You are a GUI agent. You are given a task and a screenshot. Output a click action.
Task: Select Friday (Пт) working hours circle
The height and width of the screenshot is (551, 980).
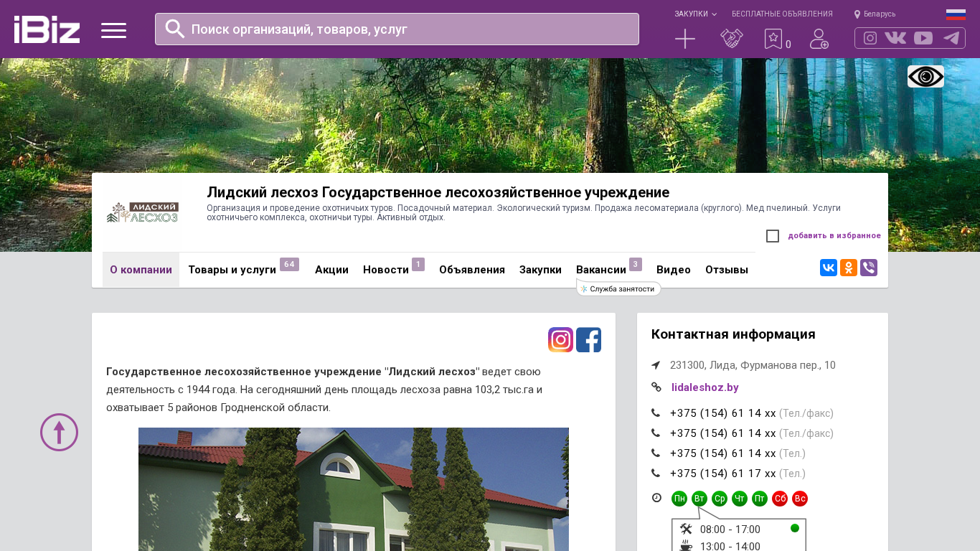pyautogui.click(x=760, y=499)
